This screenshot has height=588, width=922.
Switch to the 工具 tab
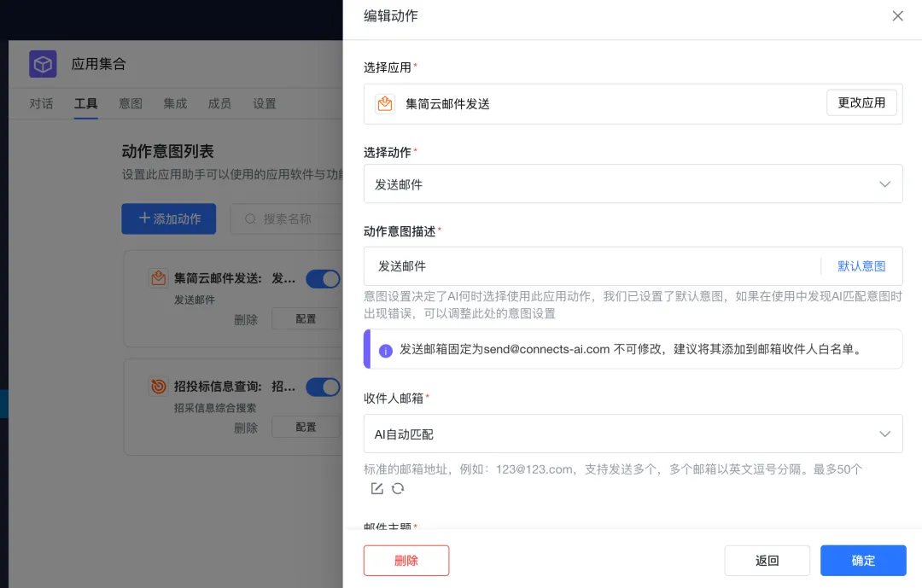coord(86,103)
